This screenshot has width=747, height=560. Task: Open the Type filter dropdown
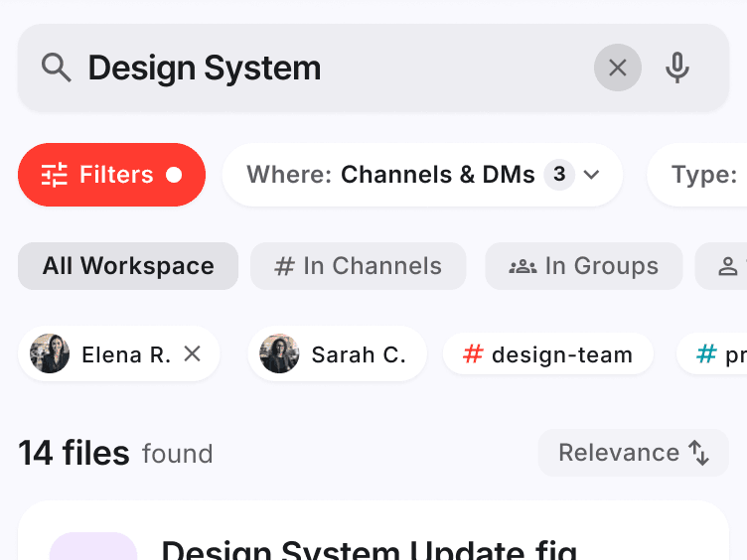tap(697, 175)
